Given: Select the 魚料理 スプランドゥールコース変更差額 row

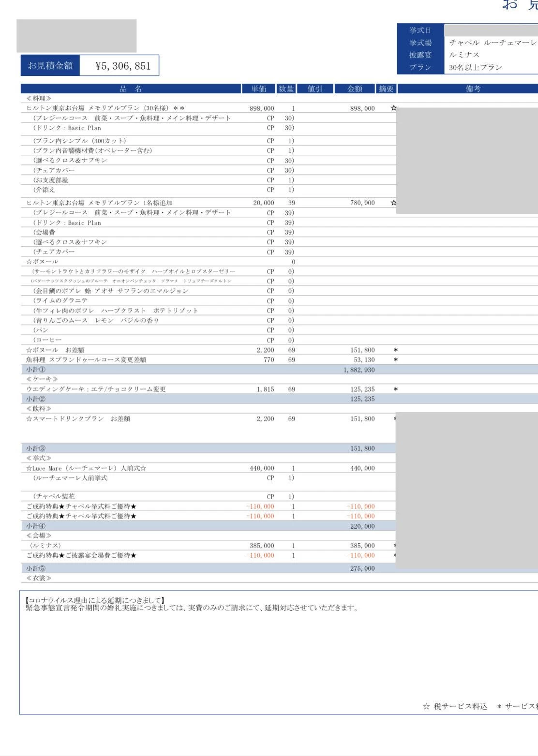Looking at the screenshot, I should 86,360.
